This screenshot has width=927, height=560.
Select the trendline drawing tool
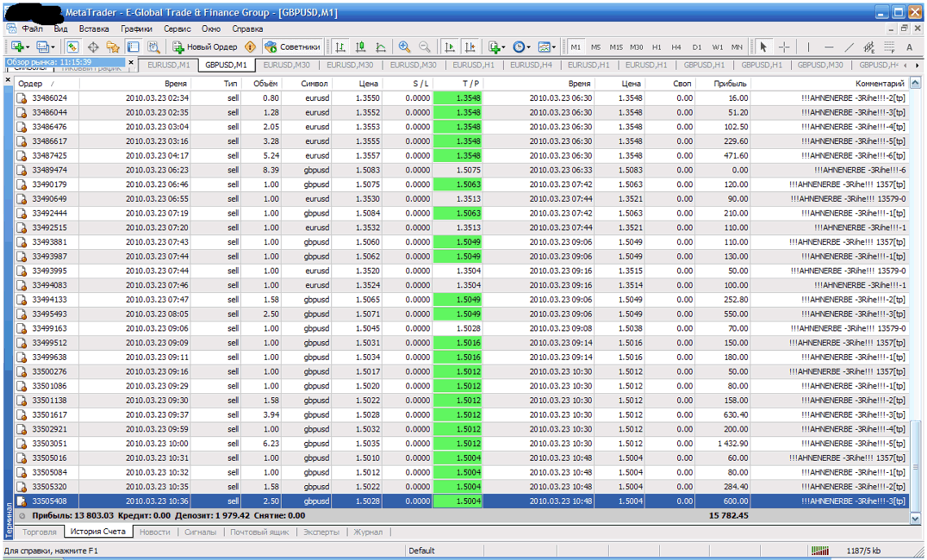[849, 46]
